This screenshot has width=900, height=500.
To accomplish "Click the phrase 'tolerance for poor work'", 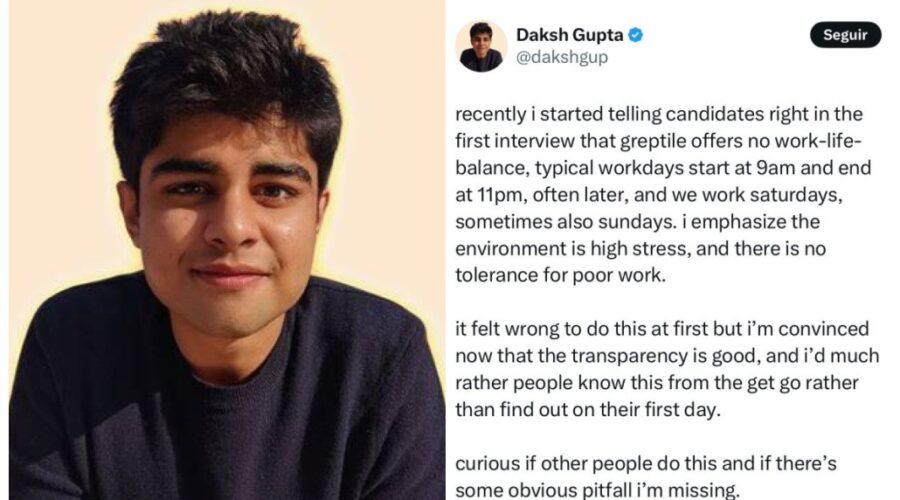I will 560,276.
